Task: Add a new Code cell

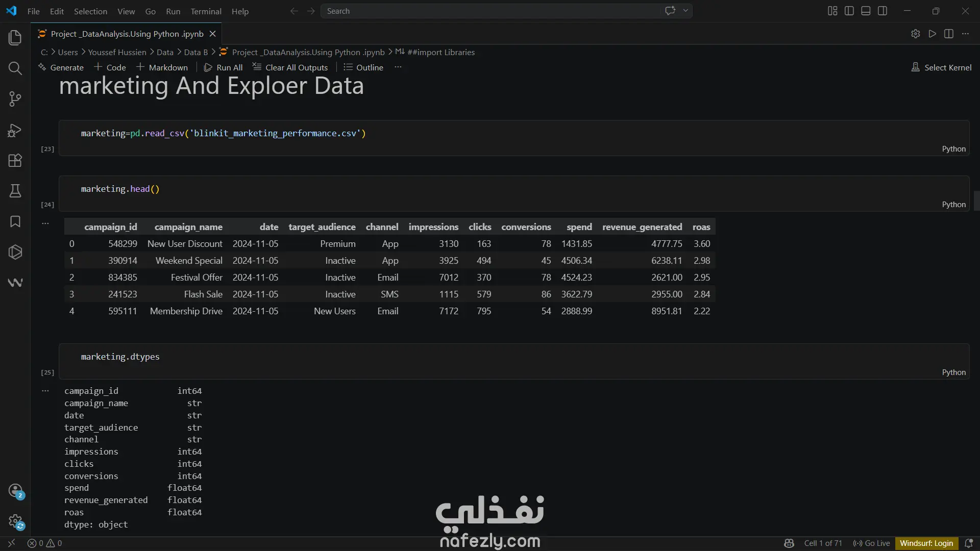Action: pyautogui.click(x=110, y=67)
